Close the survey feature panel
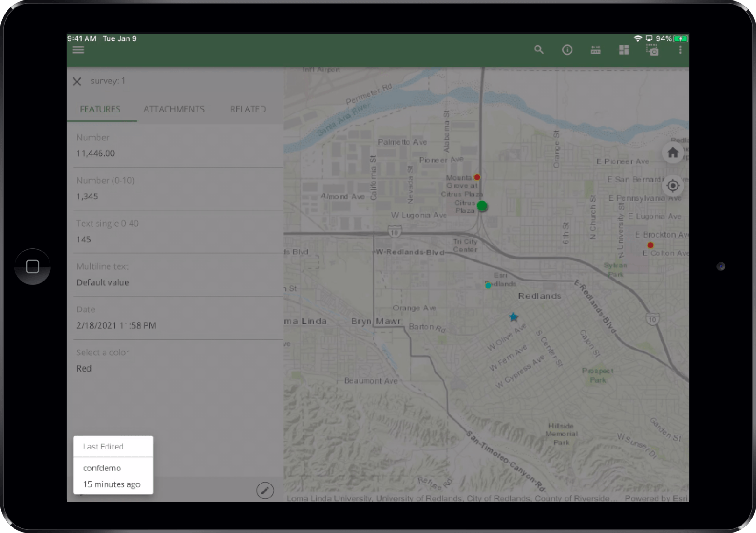The image size is (756, 533). 77,82
